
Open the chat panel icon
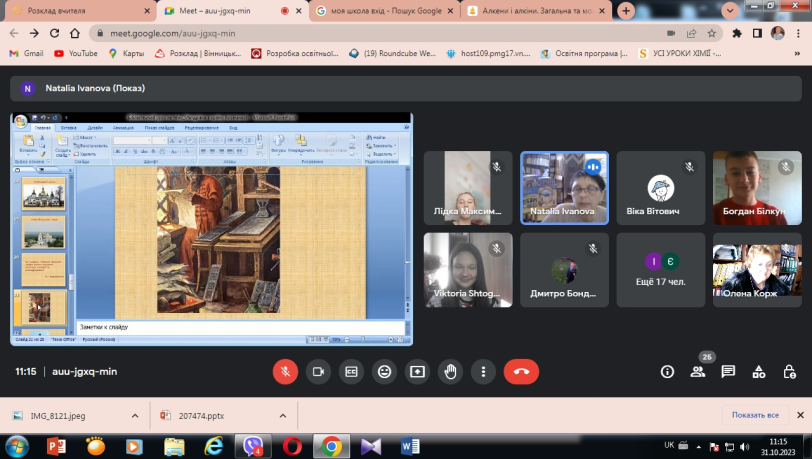coord(728,371)
